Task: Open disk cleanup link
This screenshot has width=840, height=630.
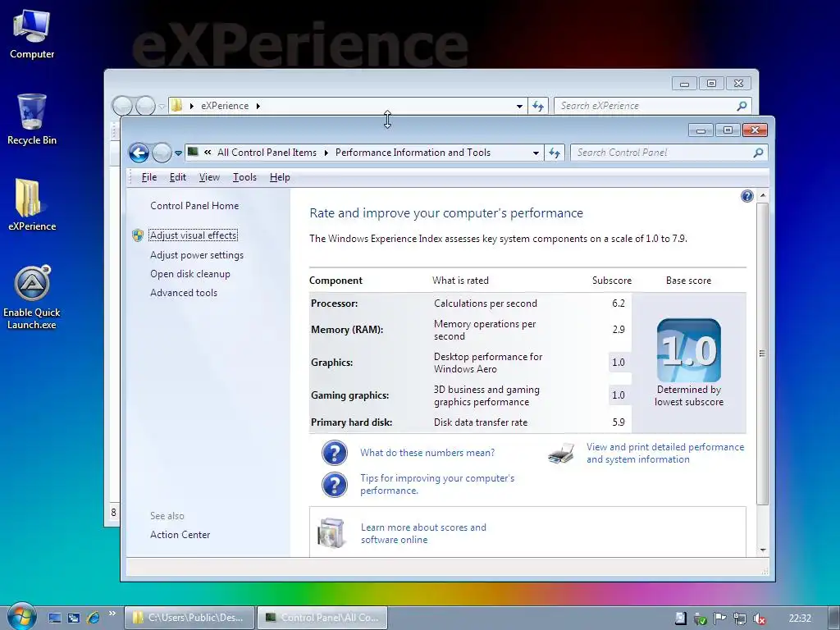Action: pos(190,274)
